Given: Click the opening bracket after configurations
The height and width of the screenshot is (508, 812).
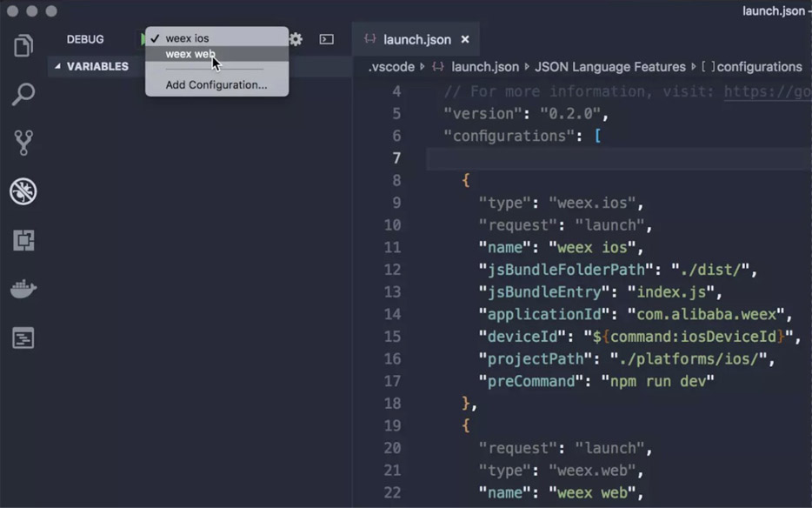Looking at the screenshot, I should pos(597,137).
